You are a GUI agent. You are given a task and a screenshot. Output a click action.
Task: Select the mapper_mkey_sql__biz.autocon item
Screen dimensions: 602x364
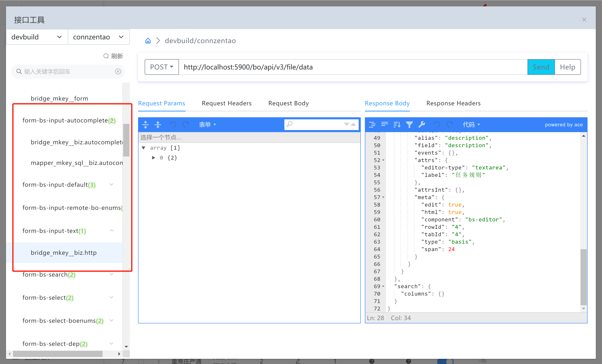[x=77, y=163]
